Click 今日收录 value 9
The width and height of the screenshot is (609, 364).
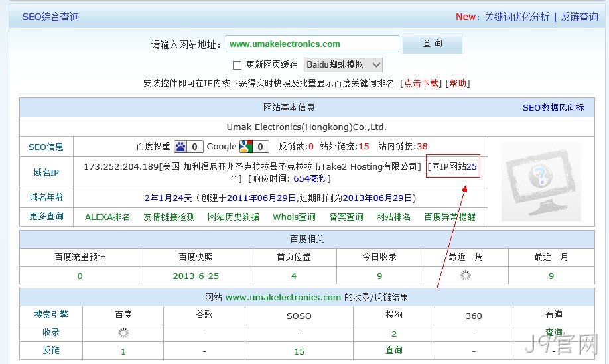pos(379,276)
